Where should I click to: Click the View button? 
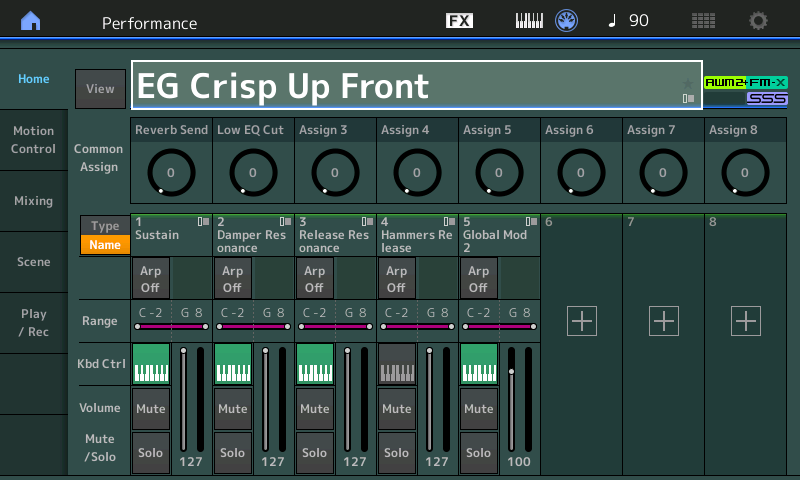click(101, 89)
